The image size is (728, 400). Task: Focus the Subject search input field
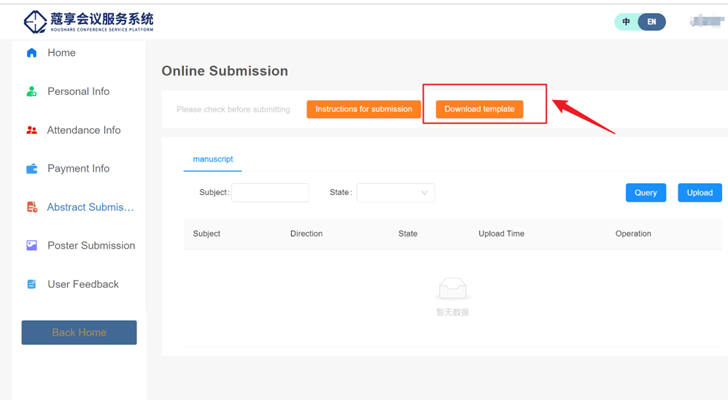[270, 193]
